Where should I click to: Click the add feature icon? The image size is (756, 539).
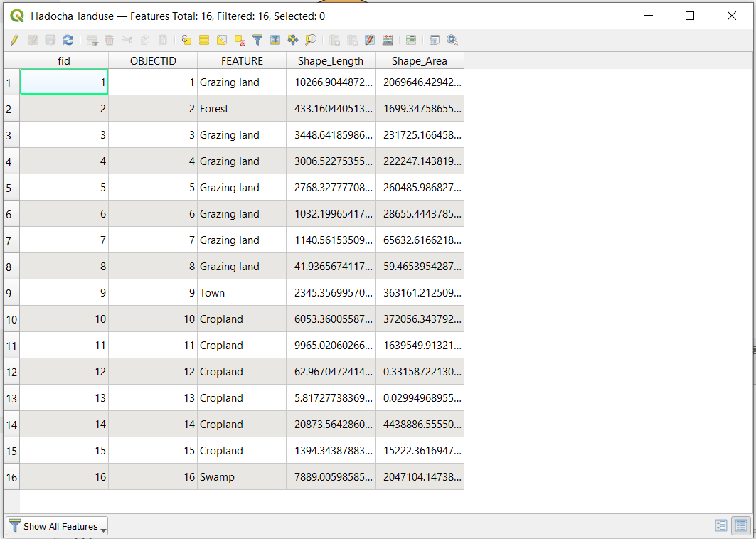(x=92, y=40)
